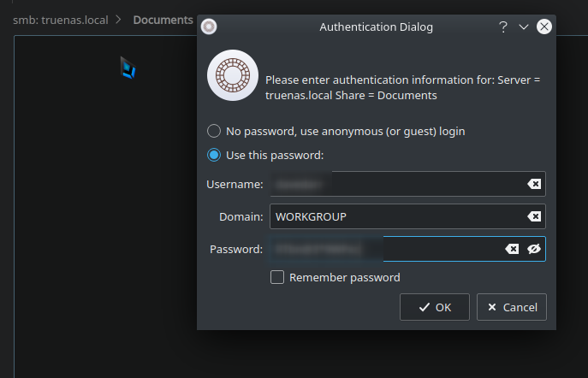Click the blue loading cursor icon in file area
The height and width of the screenshot is (378, 588).
(128, 68)
